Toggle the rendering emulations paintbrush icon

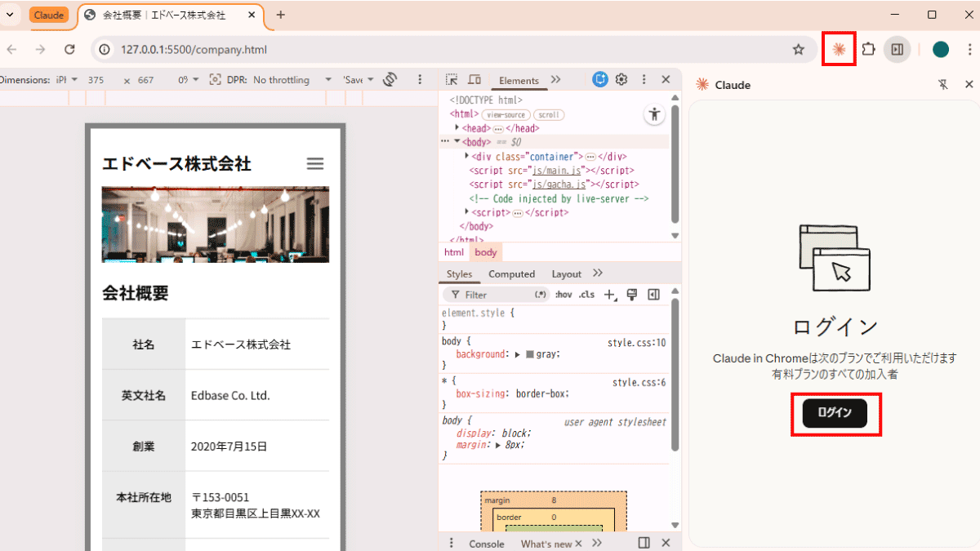(x=631, y=295)
